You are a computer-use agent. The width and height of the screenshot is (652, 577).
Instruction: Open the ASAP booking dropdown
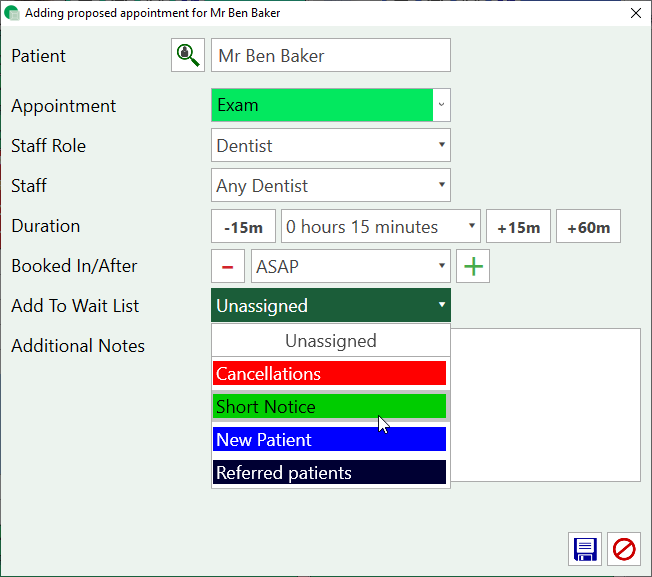coord(442,267)
